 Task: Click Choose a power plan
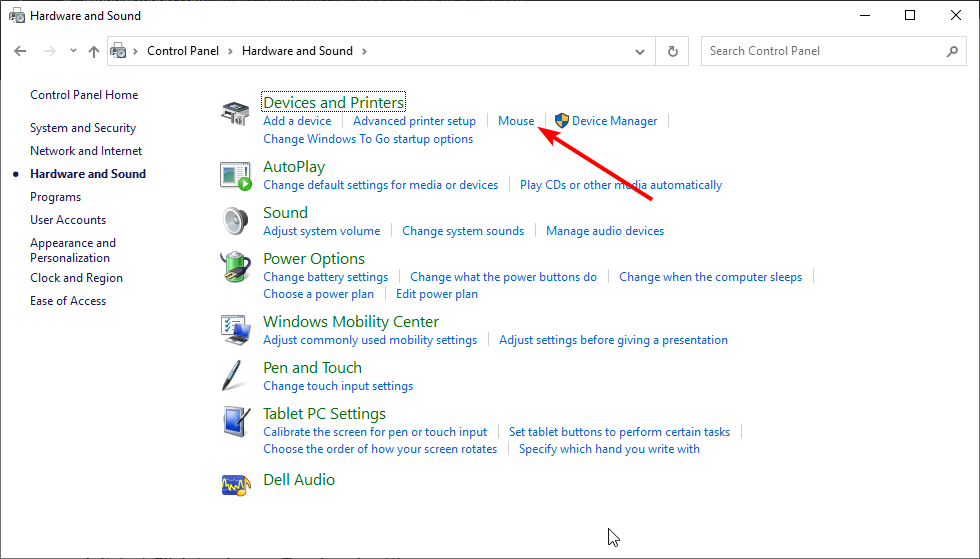[x=318, y=294]
